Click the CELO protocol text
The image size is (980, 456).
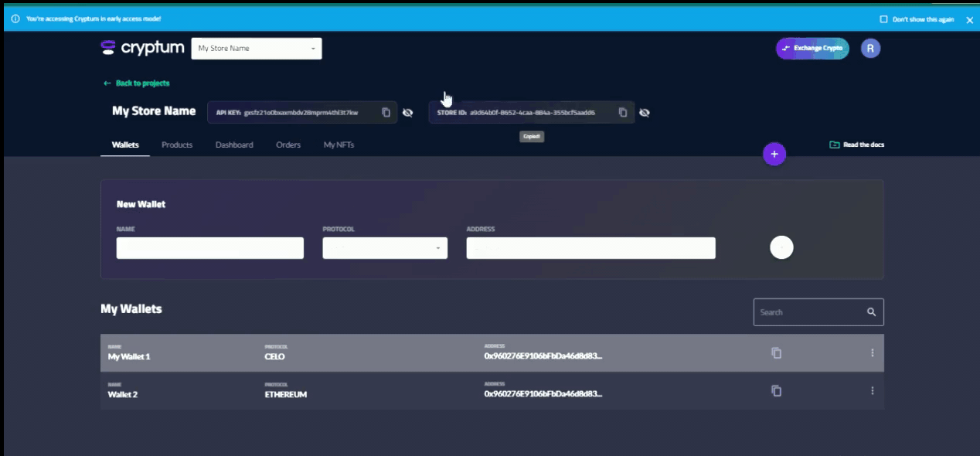tap(275, 356)
